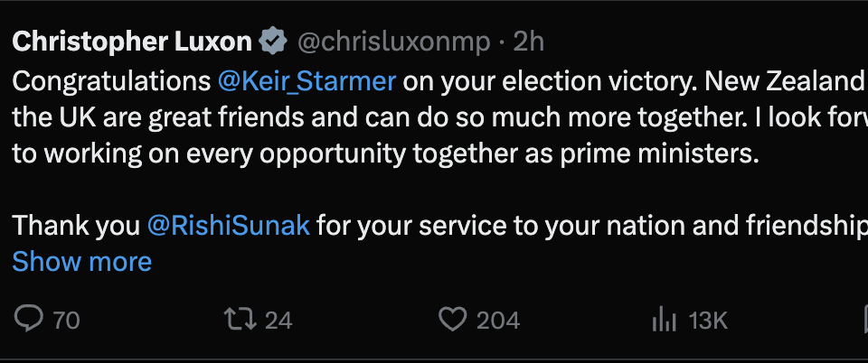Open view analytics bar chart icon
The height and width of the screenshot is (363, 868).
click(665, 319)
